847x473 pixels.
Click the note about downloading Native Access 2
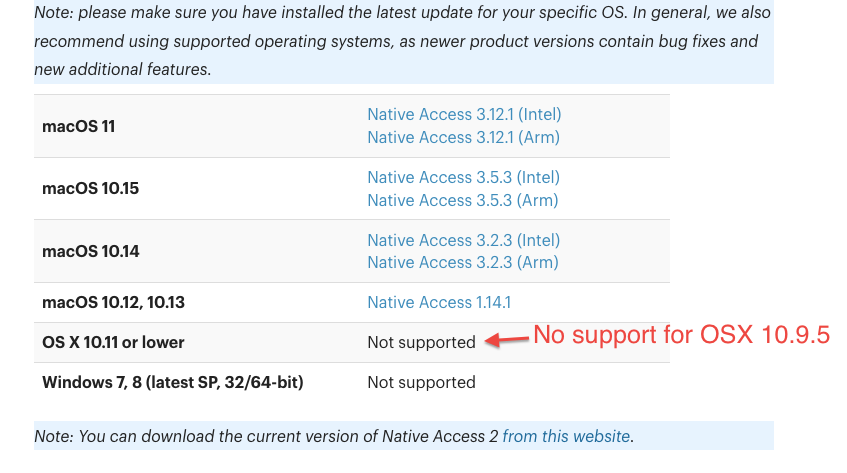click(404, 436)
